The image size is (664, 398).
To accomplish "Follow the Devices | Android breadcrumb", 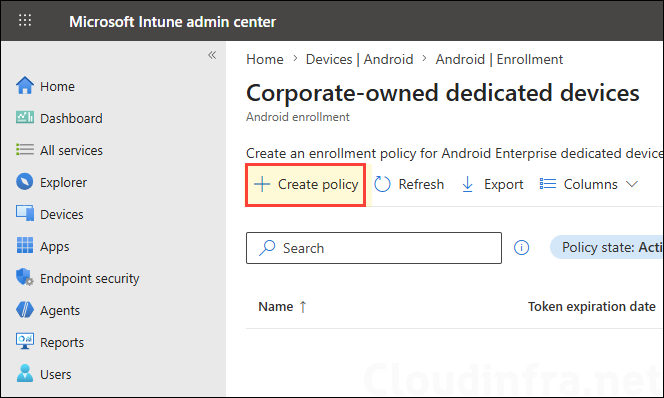I will tap(360, 59).
